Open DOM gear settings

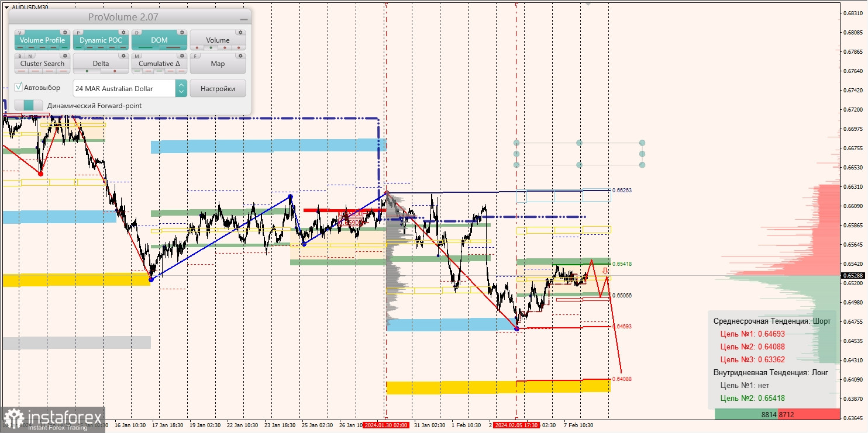click(182, 32)
